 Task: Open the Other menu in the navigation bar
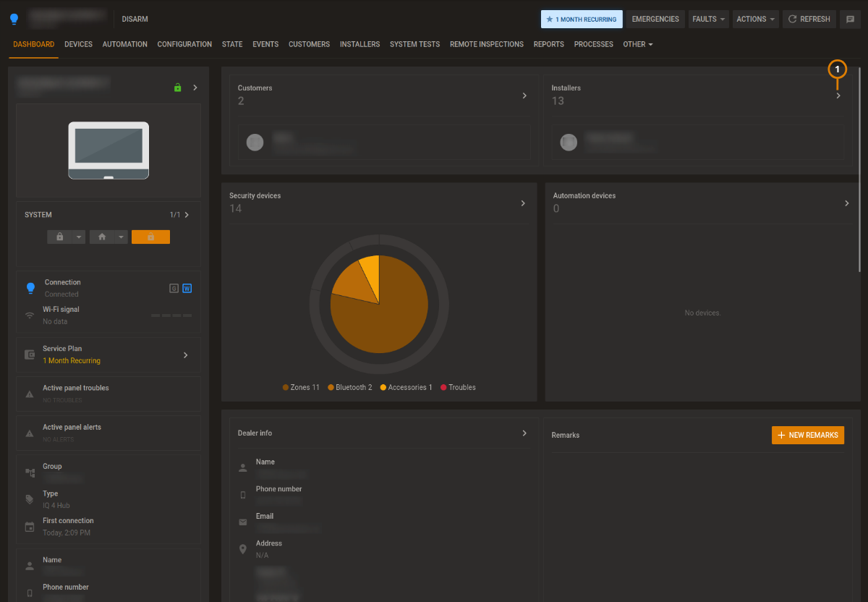(637, 44)
